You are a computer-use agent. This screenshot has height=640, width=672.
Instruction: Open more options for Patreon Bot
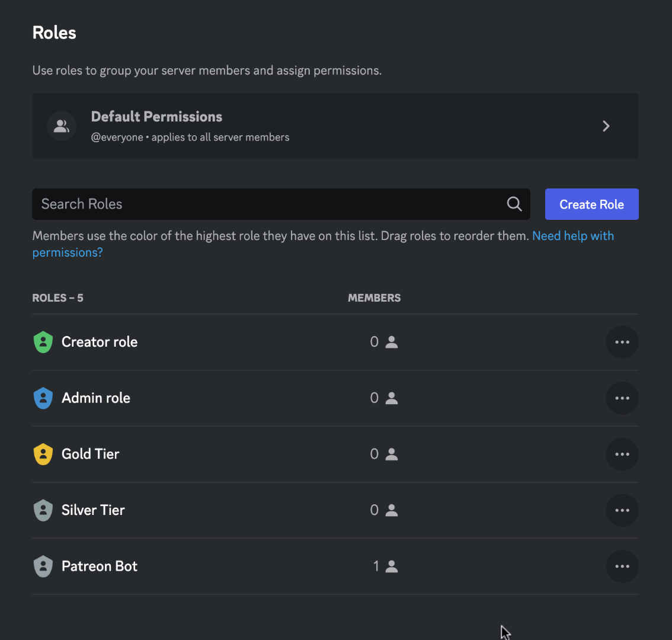(x=622, y=566)
